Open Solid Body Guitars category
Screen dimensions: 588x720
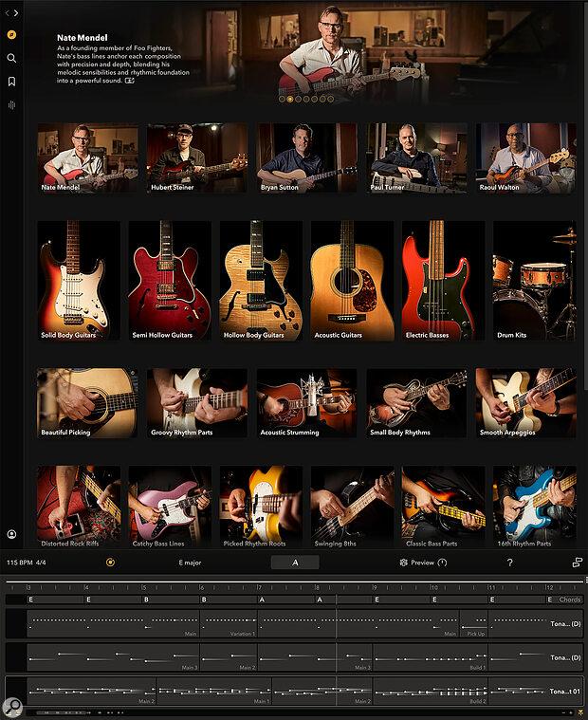(79, 281)
